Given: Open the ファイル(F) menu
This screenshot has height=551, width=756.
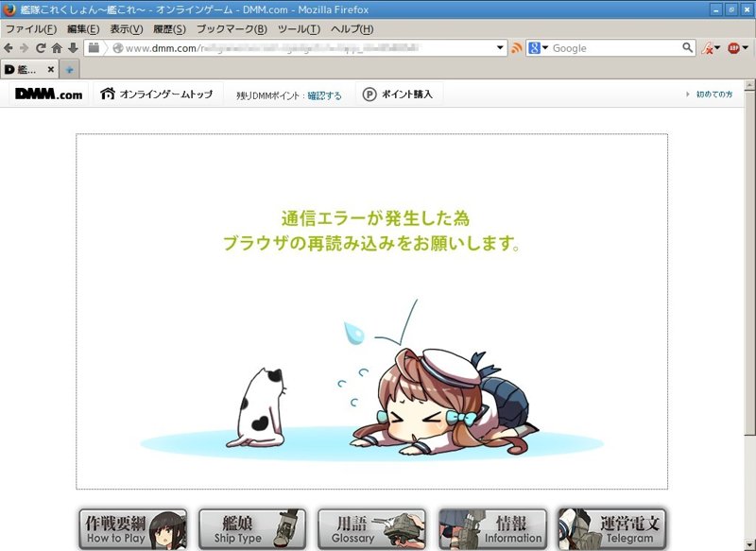Looking at the screenshot, I should 31,29.
